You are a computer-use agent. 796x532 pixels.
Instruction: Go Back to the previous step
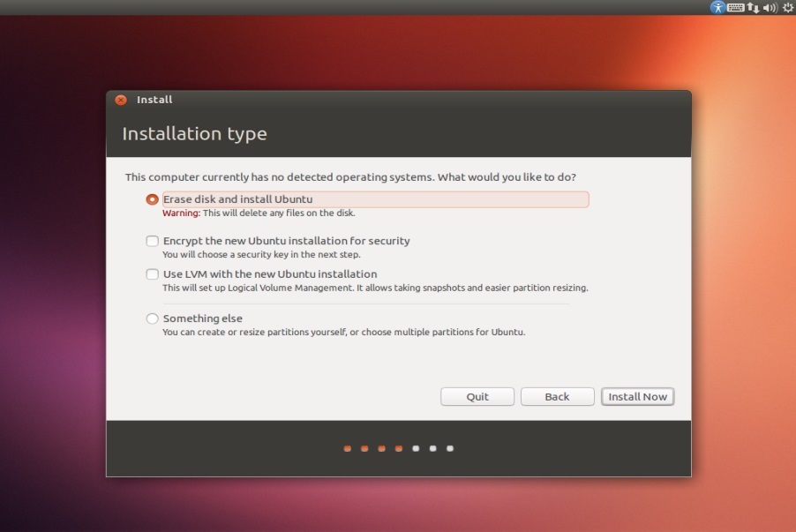pos(557,397)
